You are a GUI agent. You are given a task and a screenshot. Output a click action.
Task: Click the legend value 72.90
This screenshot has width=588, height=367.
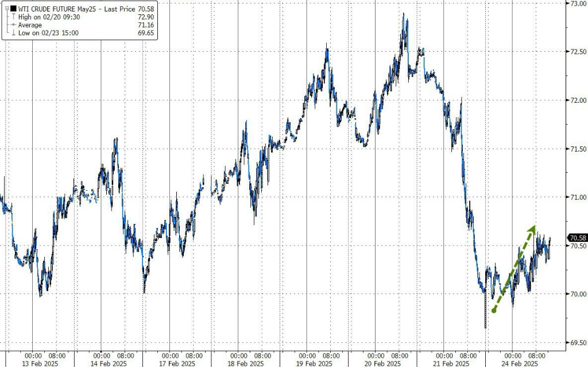pos(145,17)
